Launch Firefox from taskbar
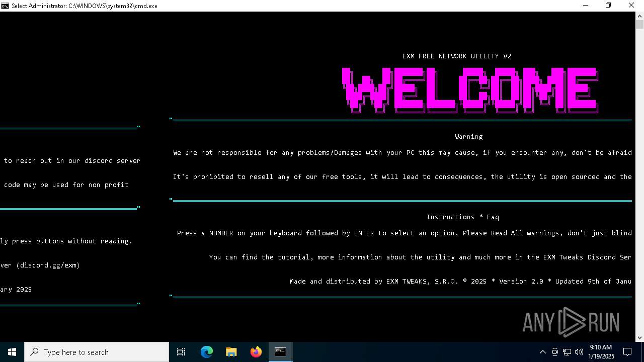The width and height of the screenshot is (644, 362). pos(256,352)
